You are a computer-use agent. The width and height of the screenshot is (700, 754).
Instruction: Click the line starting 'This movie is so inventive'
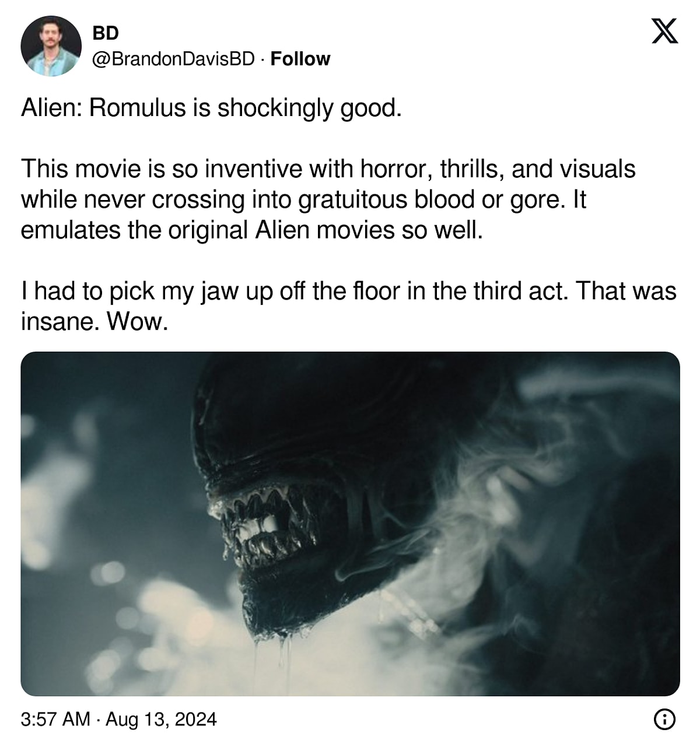(328, 169)
